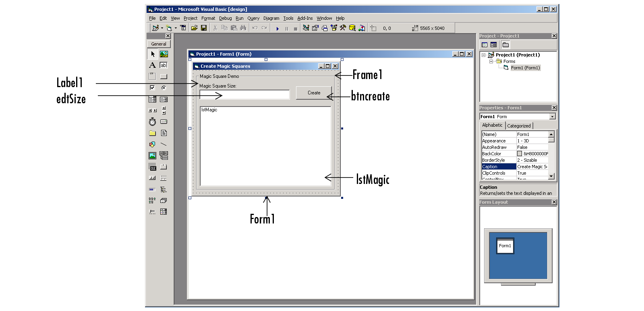Select the PictureBox control tool
The height and width of the screenshot is (311, 644).
coord(164,54)
